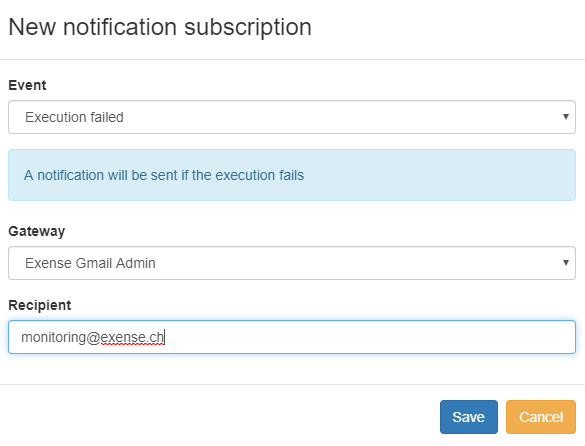This screenshot has height=446, width=585.
Task: Click the New notification subscription heading
Action: [x=160, y=27]
